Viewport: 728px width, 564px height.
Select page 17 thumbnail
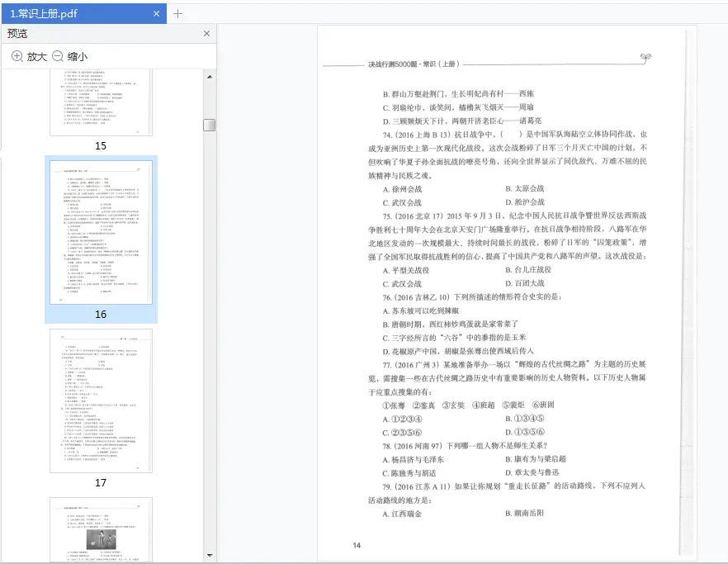(101, 401)
